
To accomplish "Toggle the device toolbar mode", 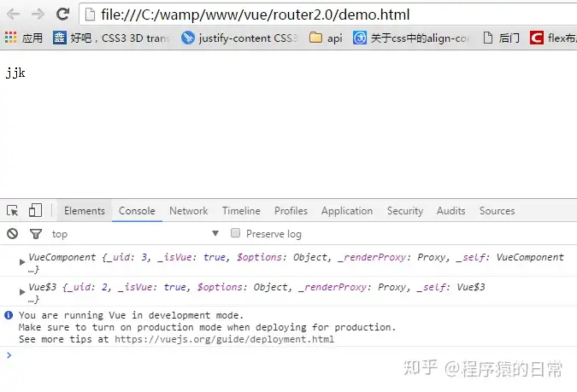I will [x=35, y=211].
